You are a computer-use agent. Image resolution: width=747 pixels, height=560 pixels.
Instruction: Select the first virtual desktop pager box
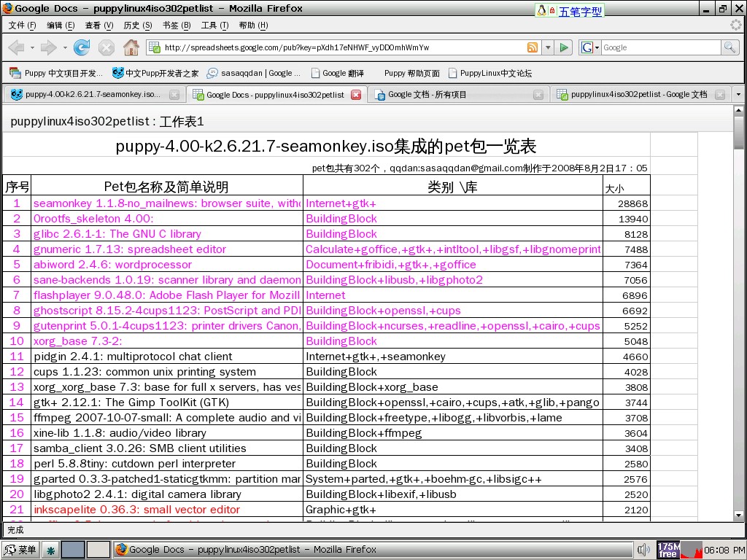coord(72,550)
